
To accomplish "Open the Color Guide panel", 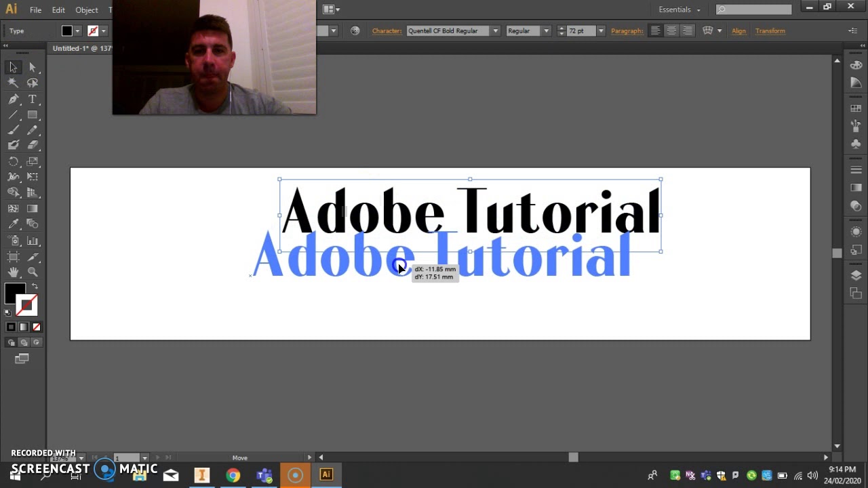I will [x=856, y=82].
